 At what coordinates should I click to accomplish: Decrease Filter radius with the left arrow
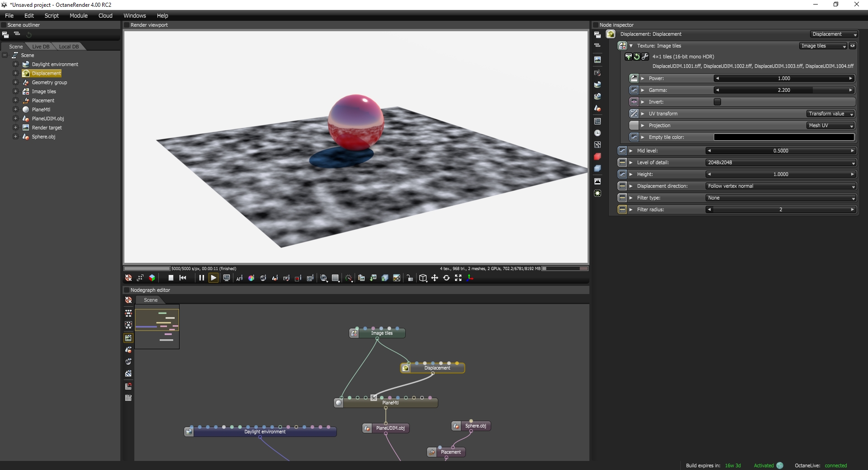[709, 209]
